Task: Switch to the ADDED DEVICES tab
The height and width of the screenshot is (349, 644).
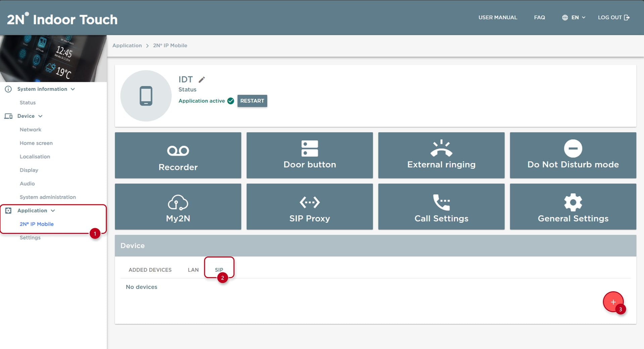Action: (x=150, y=270)
